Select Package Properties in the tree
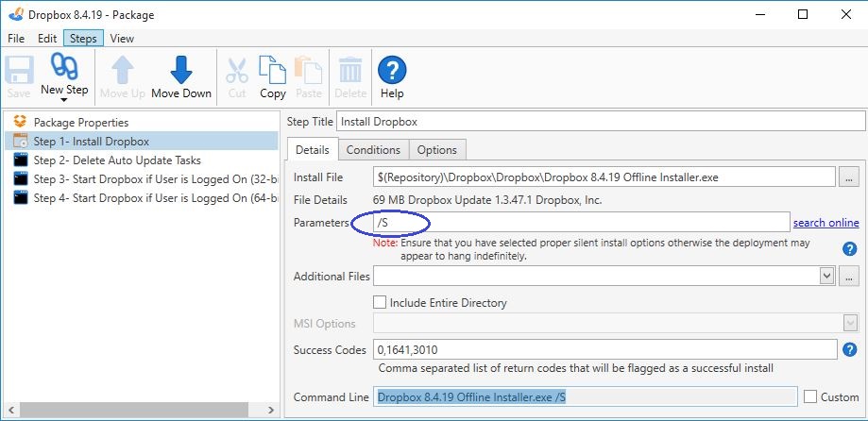This screenshot has width=868, height=421. 81,123
